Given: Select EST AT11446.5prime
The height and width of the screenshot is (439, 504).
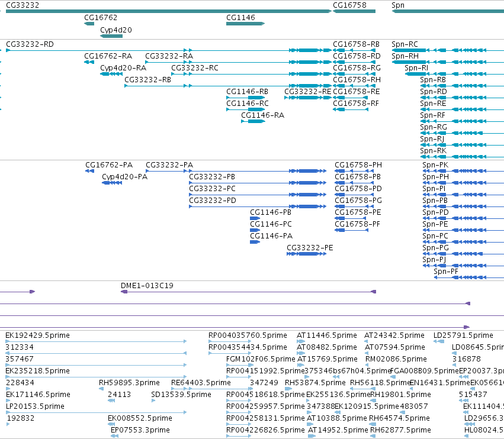Looking at the screenshot, I should (326, 335).
